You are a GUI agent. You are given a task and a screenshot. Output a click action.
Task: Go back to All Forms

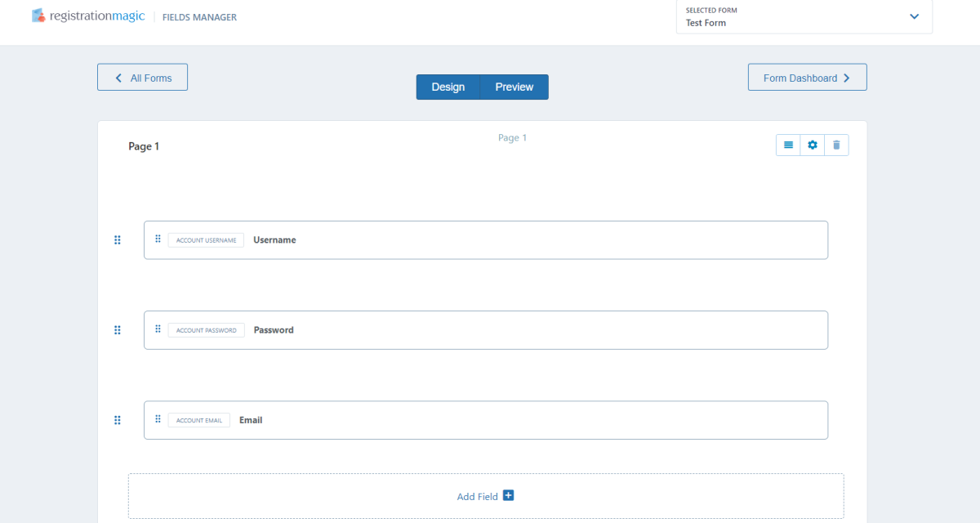(x=143, y=78)
